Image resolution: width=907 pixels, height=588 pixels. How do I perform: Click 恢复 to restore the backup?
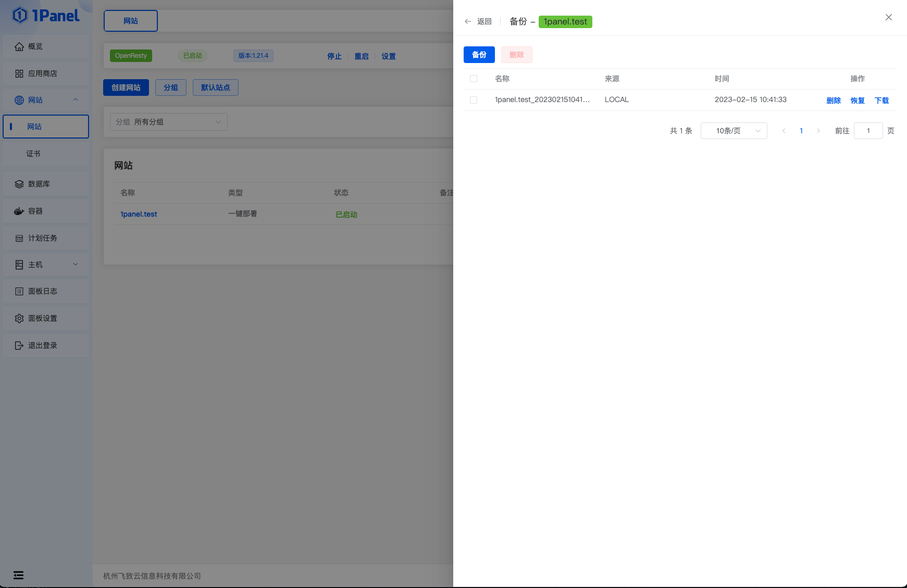[x=858, y=101]
